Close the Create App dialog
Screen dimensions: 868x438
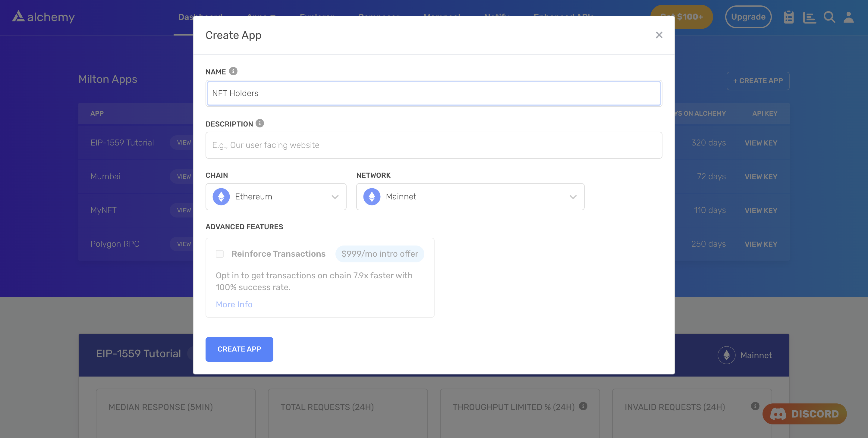click(659, 35)
